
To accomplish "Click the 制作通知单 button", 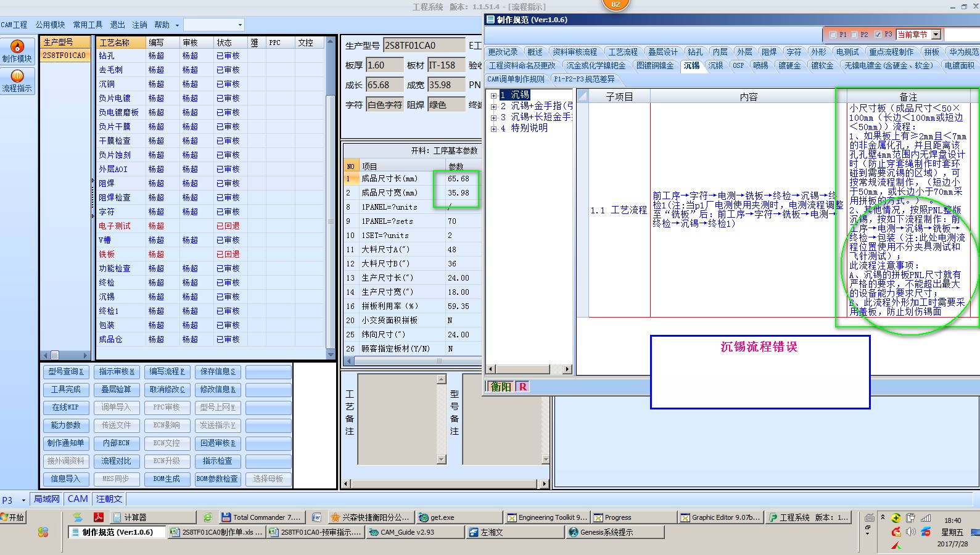I will pyautogui.click(x=66, y=443).
